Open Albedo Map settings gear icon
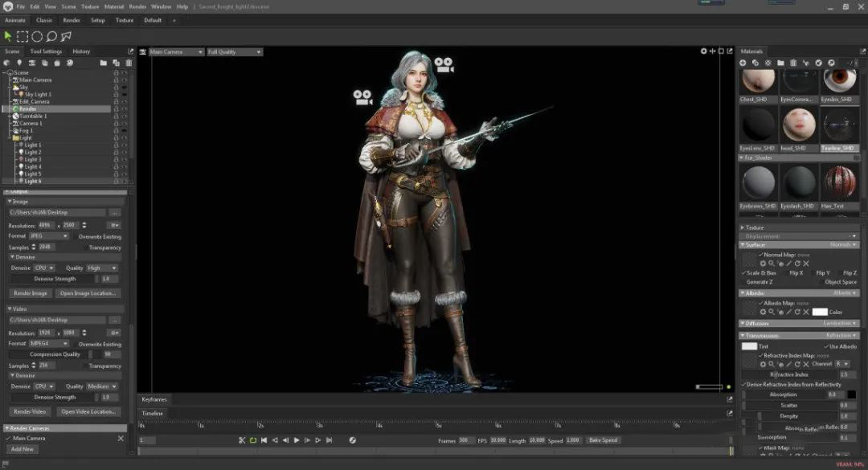The width and height of the screenshot is (868, 470). click(763, 313)
